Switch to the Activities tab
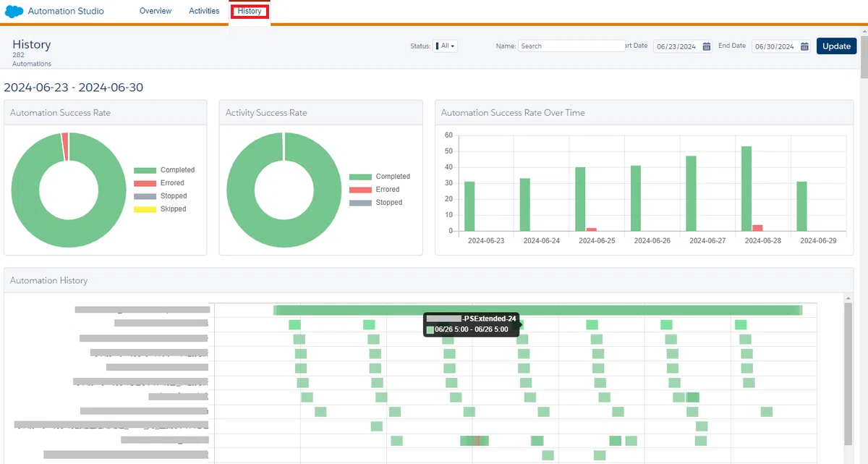Viewport: 868px width, 464px height. tap(204, 11)
